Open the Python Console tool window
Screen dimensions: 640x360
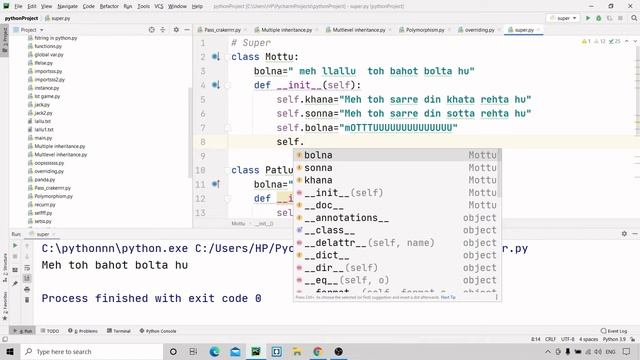tap(158, 331)
